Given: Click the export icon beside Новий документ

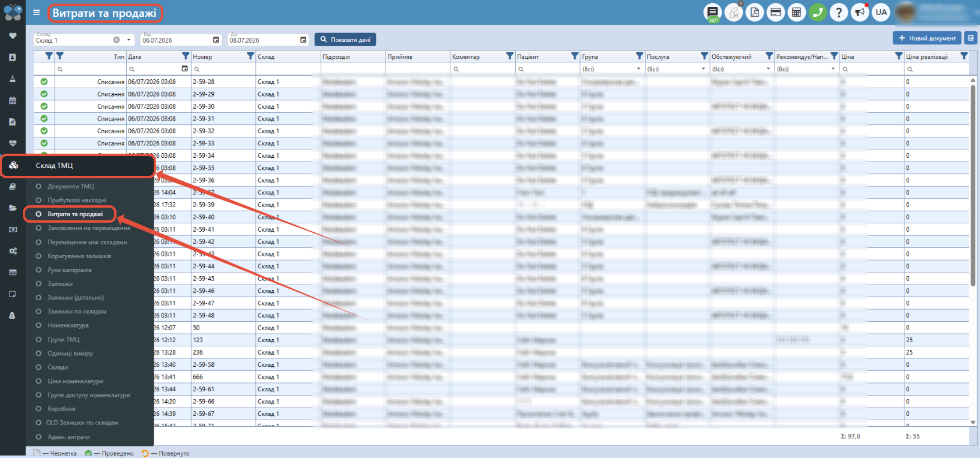Looking at the screenshot, I should click(x=970, y=38).
